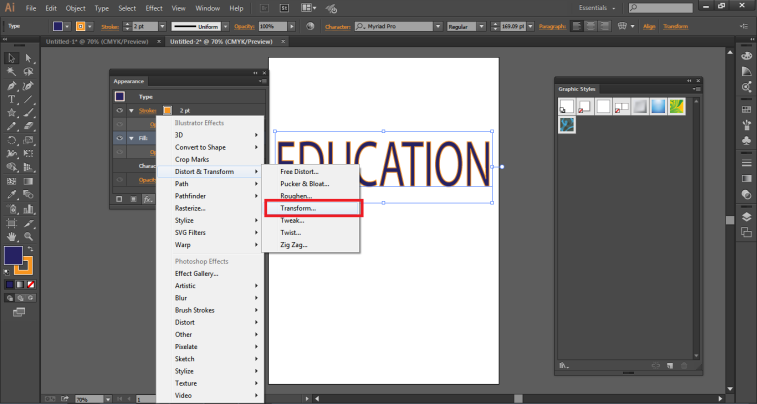Collapse the Stroke row disclosure triangle
The image size is (757, 404).
(130, 110)
